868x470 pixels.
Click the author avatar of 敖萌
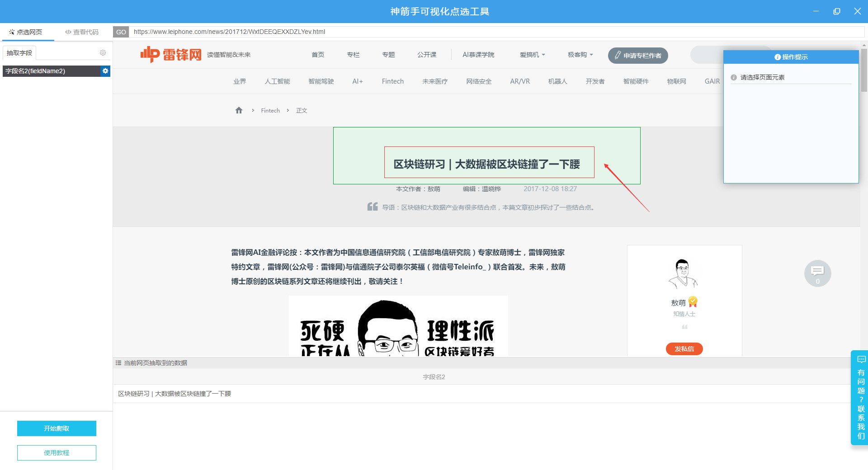click(683, 274)
